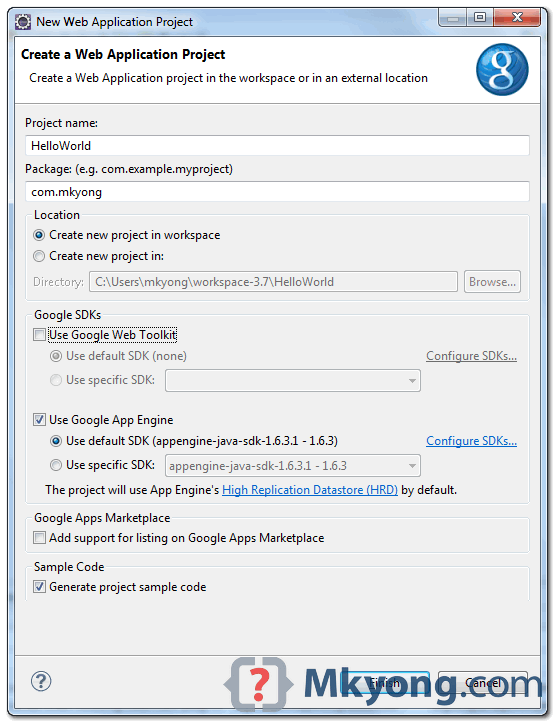Screen dimensions: 555x723
Task: Minimize the dialog window
Action: tap(453, 18)
